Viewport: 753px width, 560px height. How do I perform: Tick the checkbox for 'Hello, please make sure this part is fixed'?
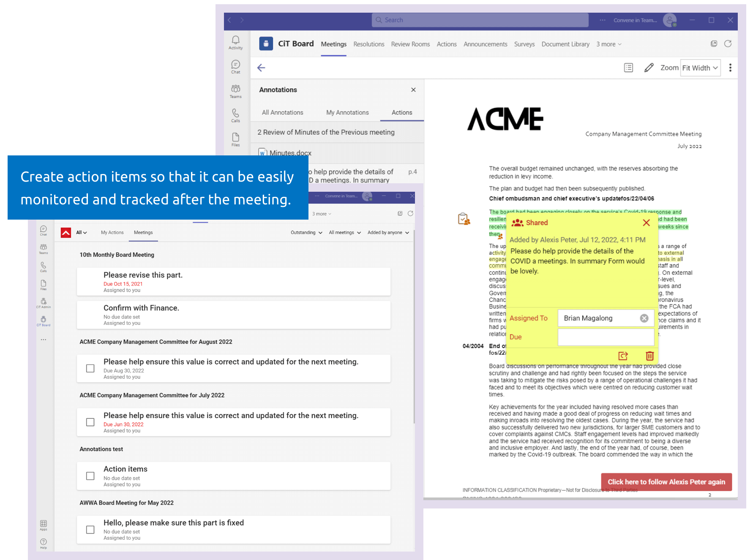(x=90, y=529)
